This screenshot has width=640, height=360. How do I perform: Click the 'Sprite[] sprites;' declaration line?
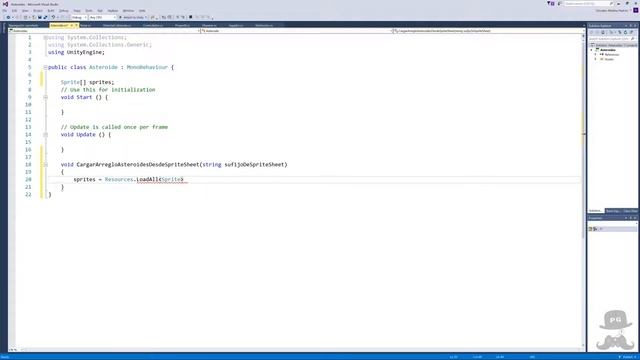pyautogui.click(x=87, y=82)
